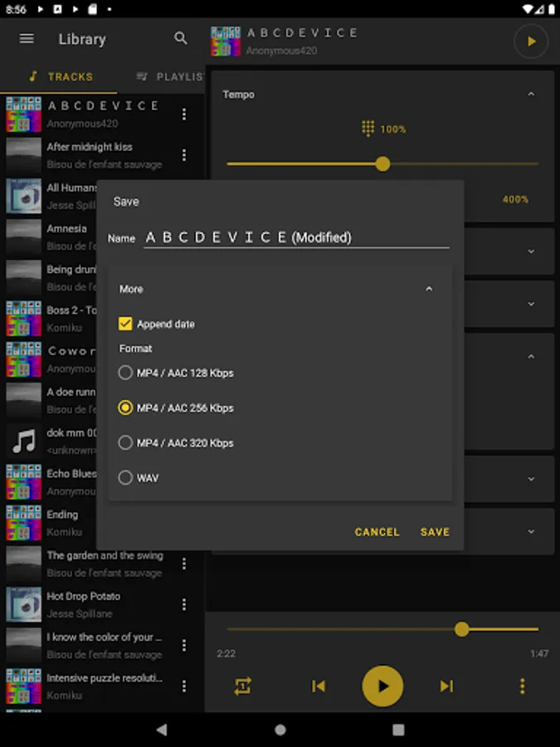Skip to the next track
Image resolution: width=560 pixels, height=747 pixels.
pos(446,686)
